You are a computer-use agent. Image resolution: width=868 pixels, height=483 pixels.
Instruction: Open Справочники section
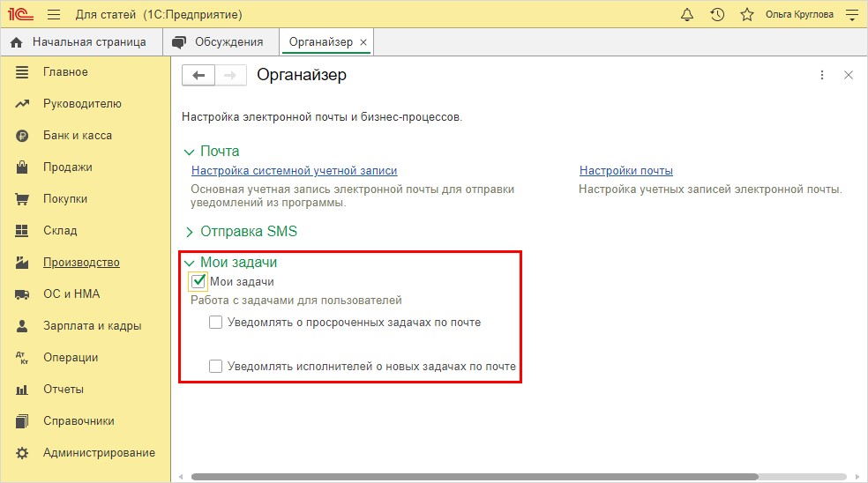tap(79, 421)
